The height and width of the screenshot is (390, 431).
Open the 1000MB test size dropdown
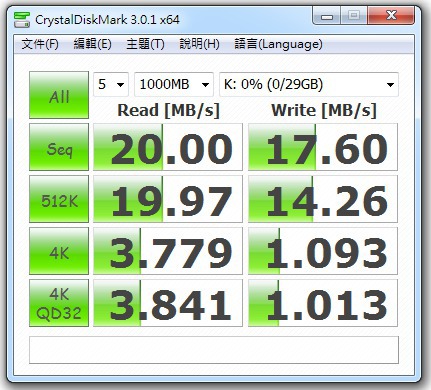tap(174, 84)
